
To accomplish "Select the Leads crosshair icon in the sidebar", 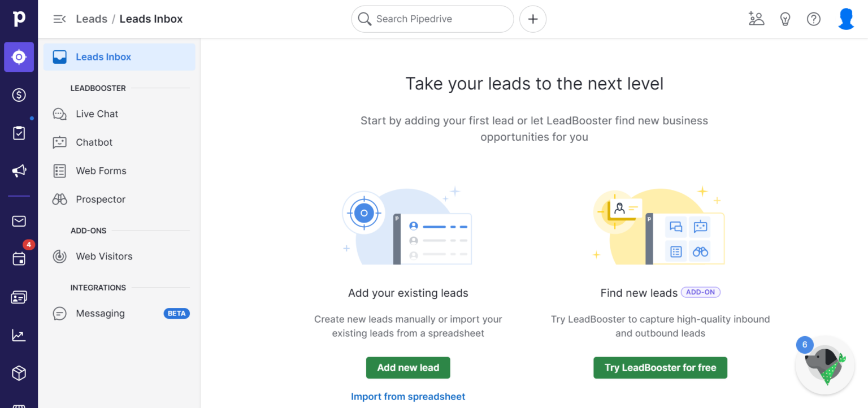I will click(19, 57).
